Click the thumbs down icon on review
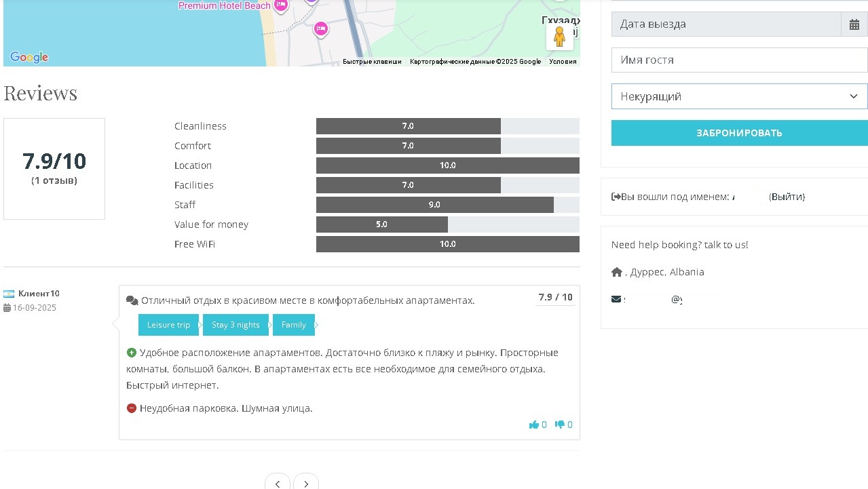The image size is (868, 489). pos(560,425)
